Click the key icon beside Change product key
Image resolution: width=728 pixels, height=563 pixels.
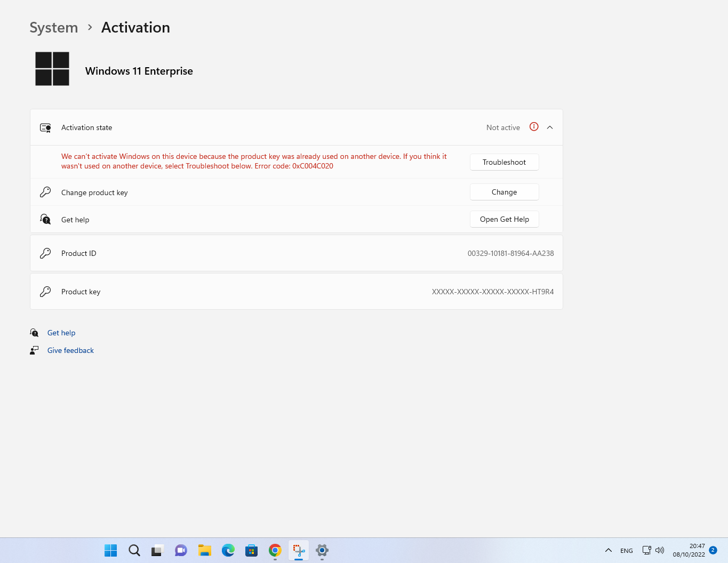(x=45, y=192)
